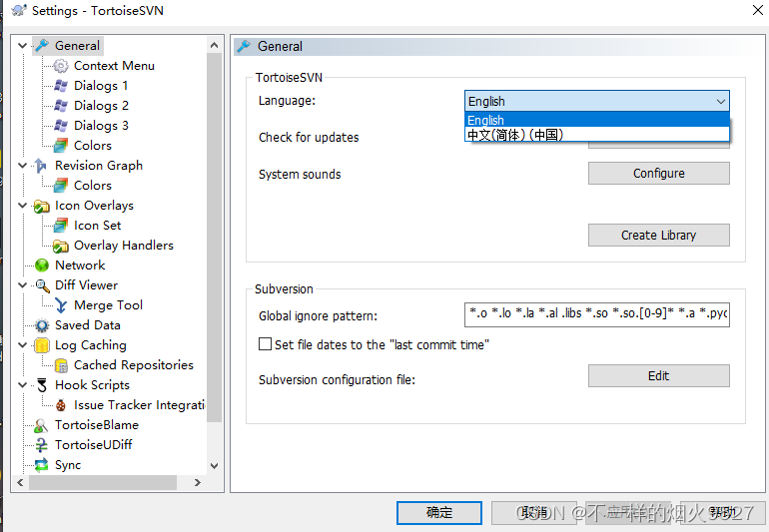Choose English in the language list
The height and width of the screenshot is (532, 769).
pyautogui.click(x=597, y=120)
